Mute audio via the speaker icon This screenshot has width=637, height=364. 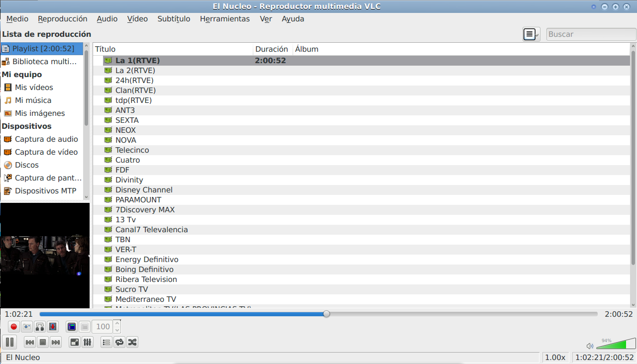click(590, 346)
